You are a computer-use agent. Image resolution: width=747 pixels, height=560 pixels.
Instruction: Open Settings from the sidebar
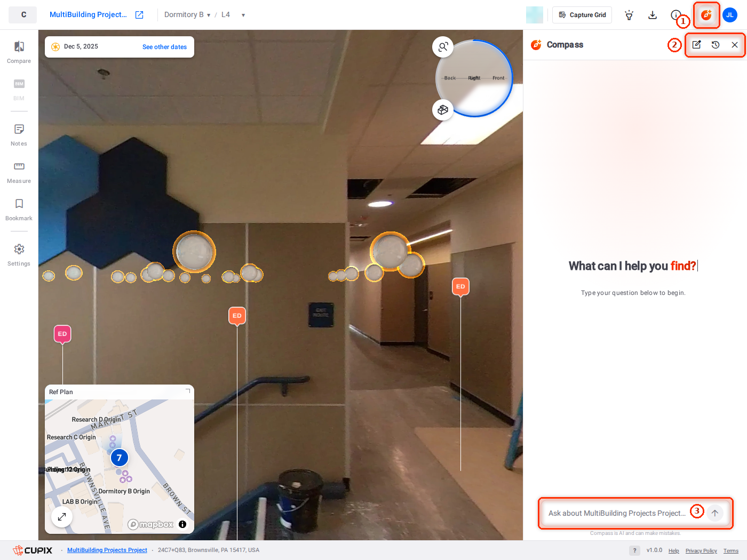tap(19, 255)
